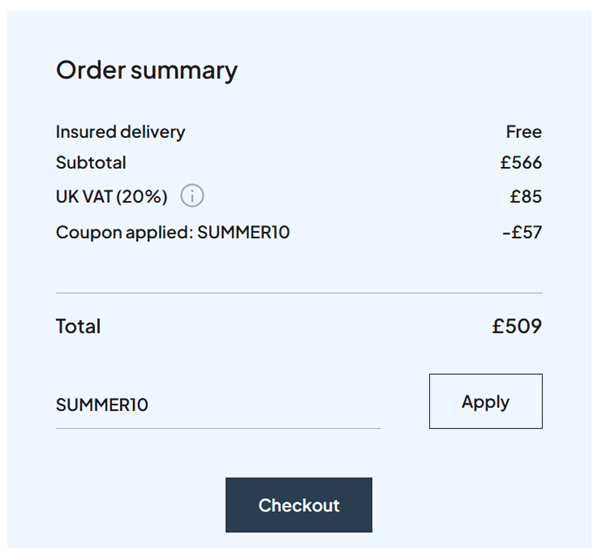Click SUMMER10 in the coupon applied line
The image size is (602, 548).
[x=244, y=233]
